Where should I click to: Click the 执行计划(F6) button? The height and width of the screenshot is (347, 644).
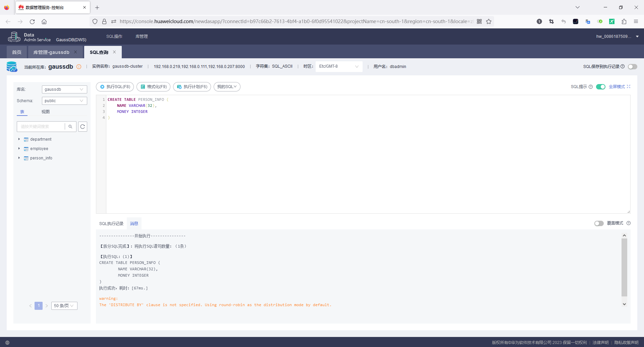[x=192, y=87]
